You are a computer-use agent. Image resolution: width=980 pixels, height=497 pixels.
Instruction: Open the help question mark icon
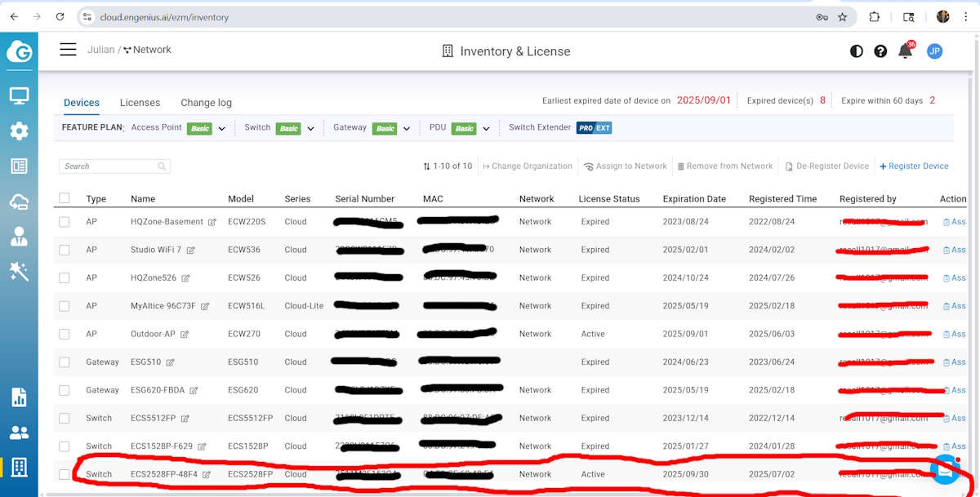[880, 51]
